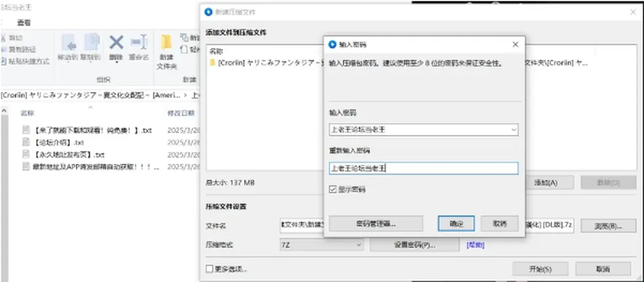Click the greyed-out 删除(D) button in the archive window
644x282 pixels.
(608, 183)
